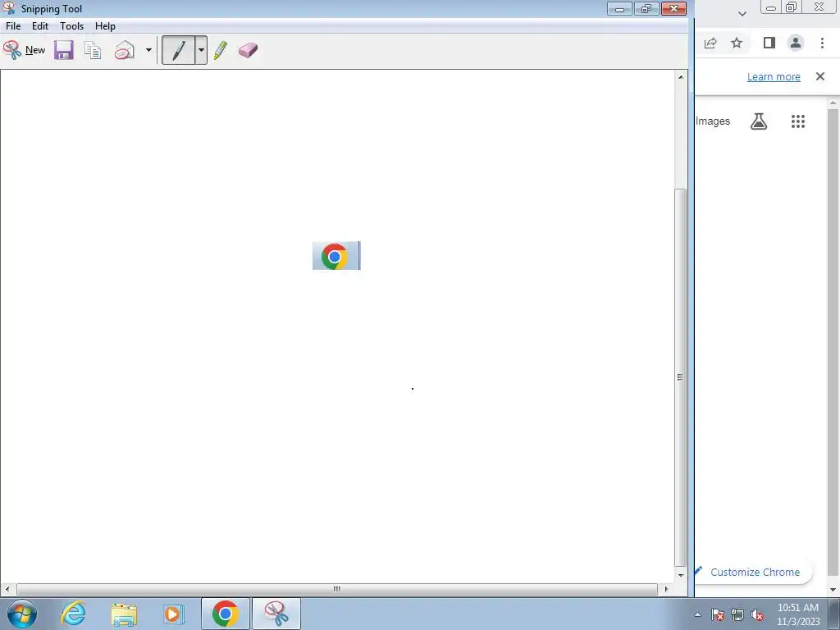The width and height of the screenshot is (840, 630).
Task: Open the Tools menu
Action: 72,26
